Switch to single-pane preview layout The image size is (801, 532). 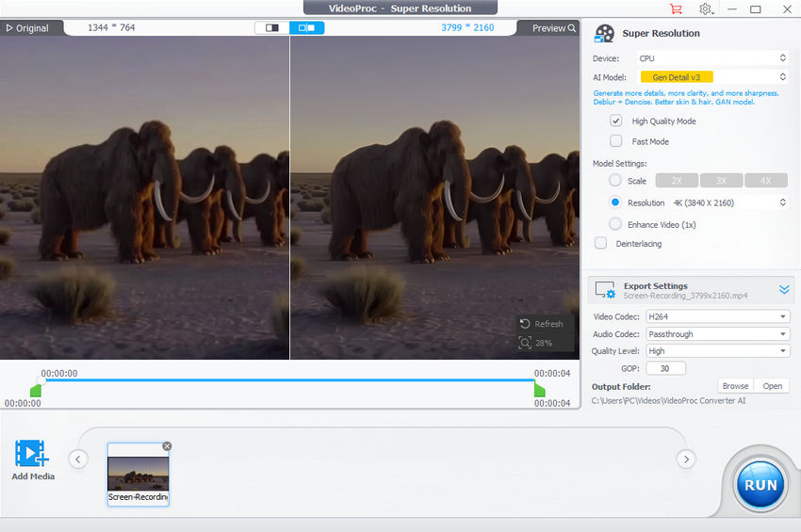[x=271, y=27]
